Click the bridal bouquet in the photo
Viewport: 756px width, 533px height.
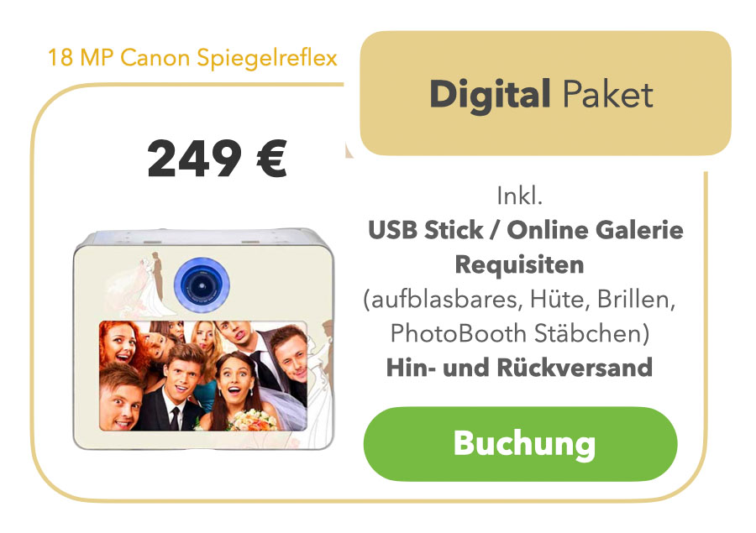coord(252,421)
